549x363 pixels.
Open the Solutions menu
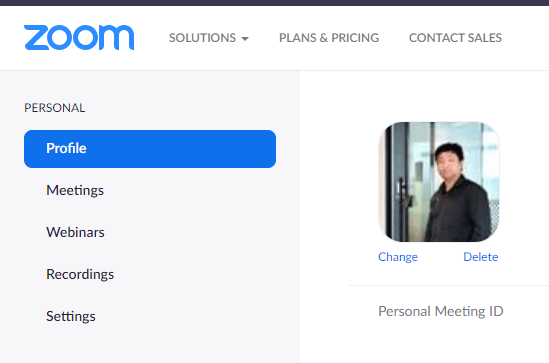(209, 38)
